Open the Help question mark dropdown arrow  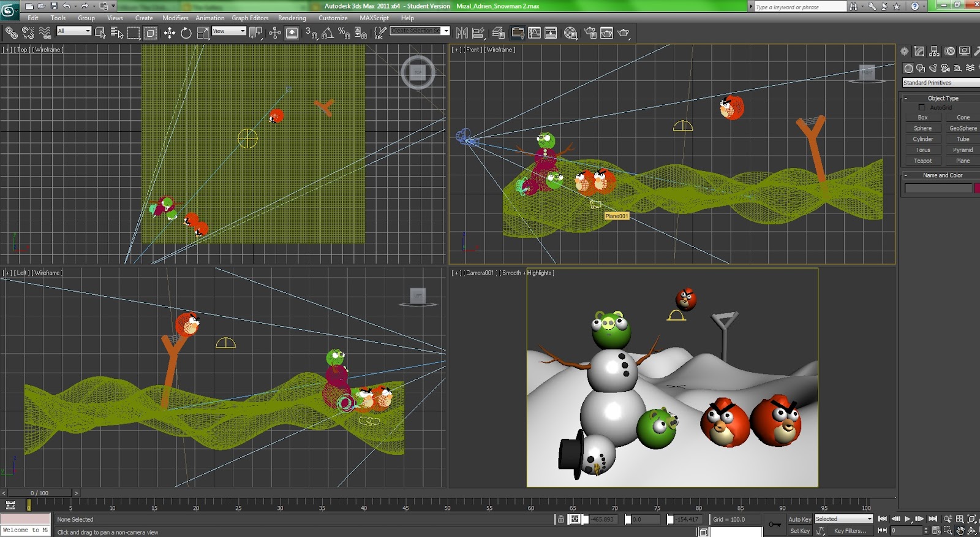924,6
